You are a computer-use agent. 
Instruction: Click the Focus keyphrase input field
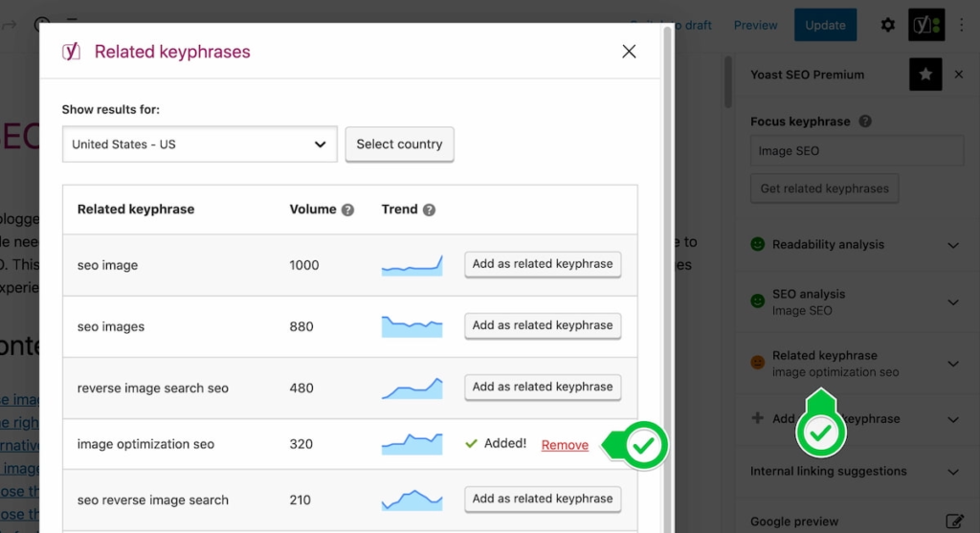[x=857, y=151]
